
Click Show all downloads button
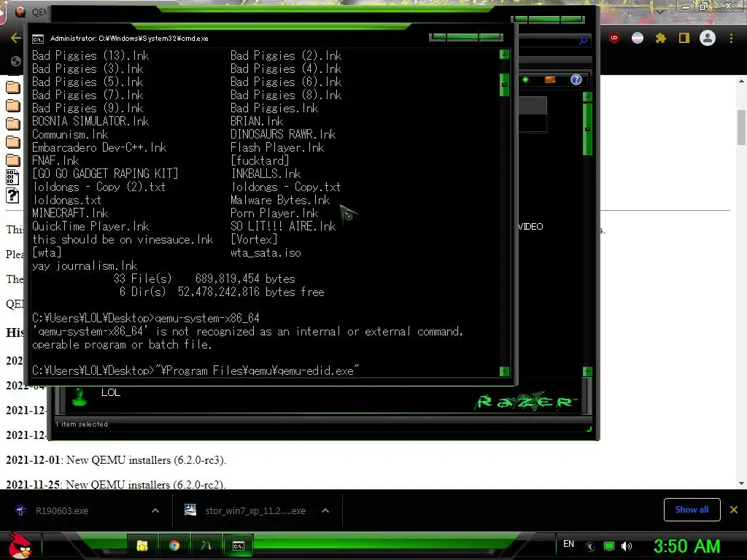coord(692,510)
